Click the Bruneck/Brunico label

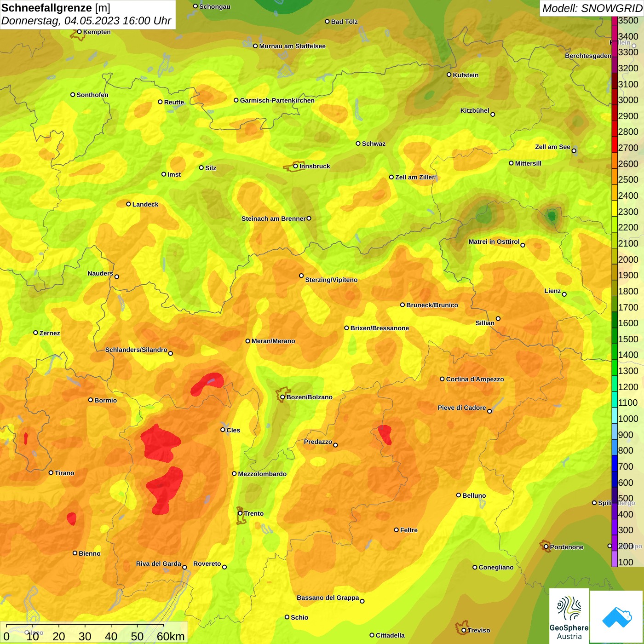432,305
